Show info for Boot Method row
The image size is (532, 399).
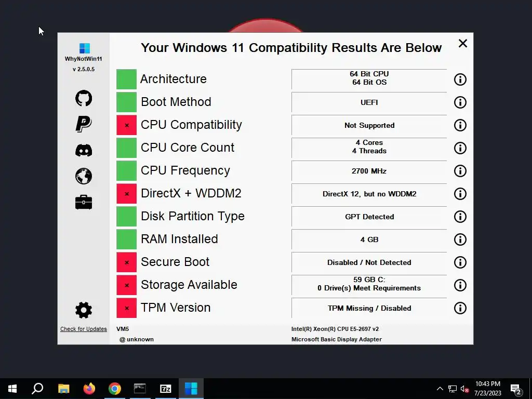tap(460, 102)
